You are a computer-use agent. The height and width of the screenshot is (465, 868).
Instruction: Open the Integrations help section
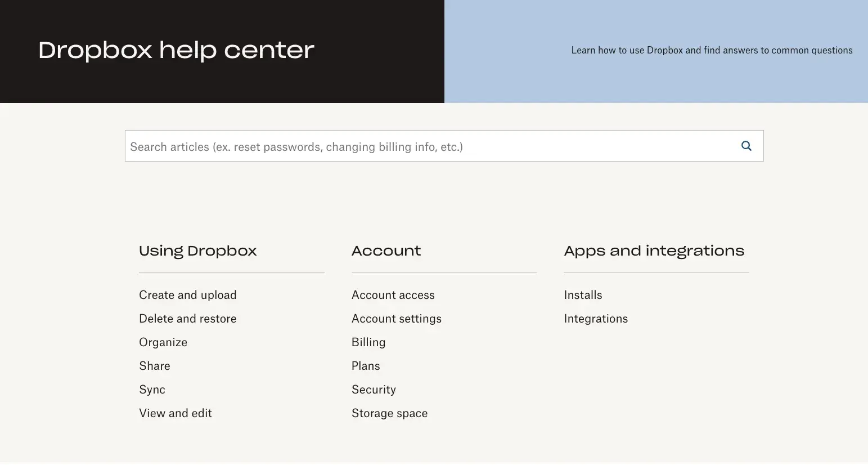point(596,318)
